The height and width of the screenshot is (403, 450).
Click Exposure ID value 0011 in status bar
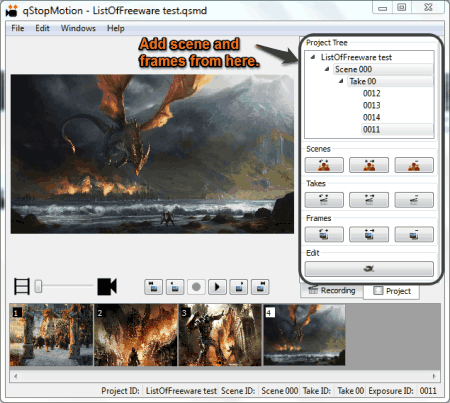point(428,391)
